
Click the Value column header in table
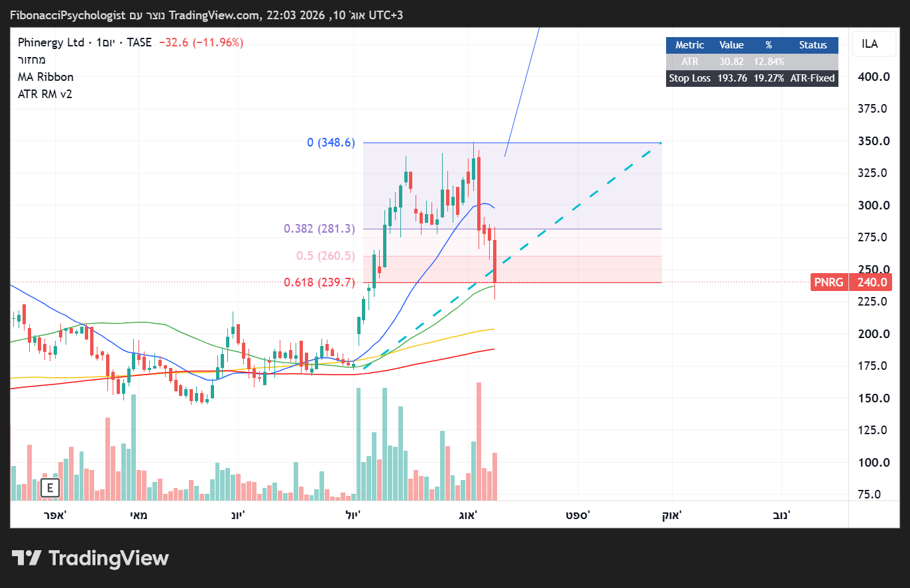point(732,45)
